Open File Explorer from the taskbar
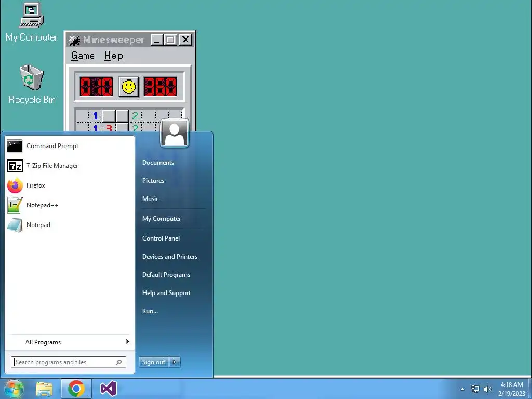Image resolution: width=532 pixels, height=399 pixels. pyautogui.click(x=44, y=389)
